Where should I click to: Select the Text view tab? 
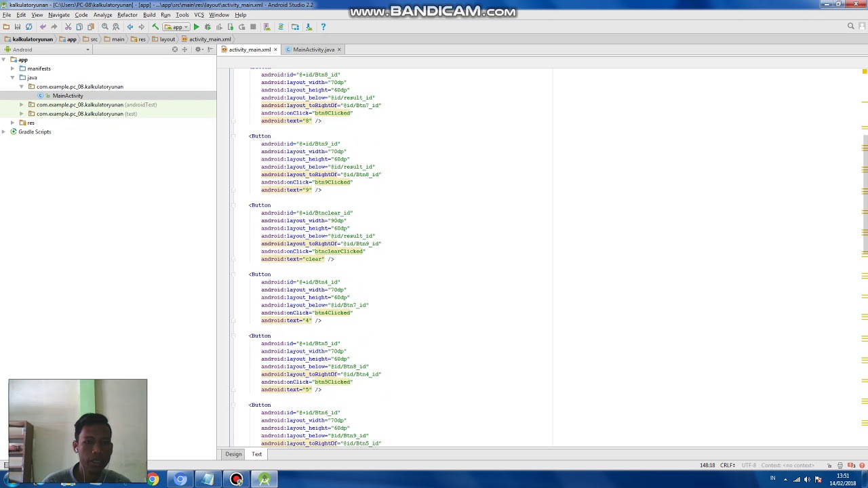pos(257,454)
